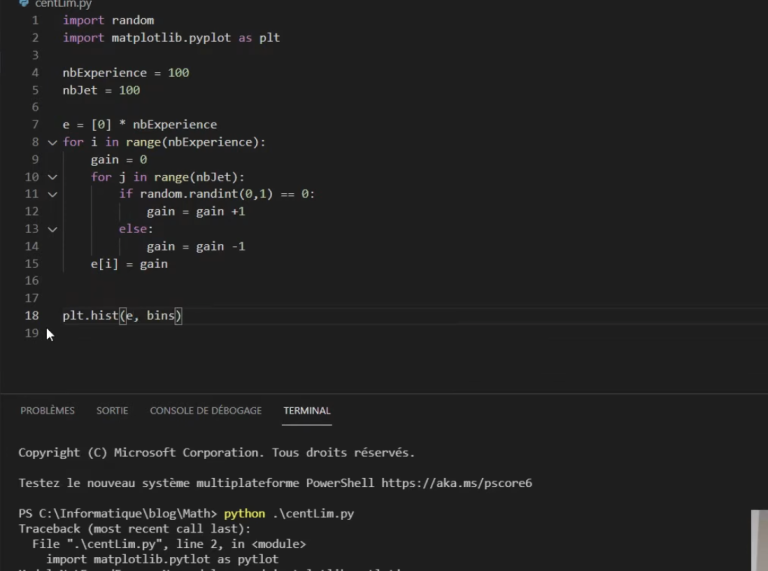
Task: Click line number 18 in the gutter
Action: [32, 316]
